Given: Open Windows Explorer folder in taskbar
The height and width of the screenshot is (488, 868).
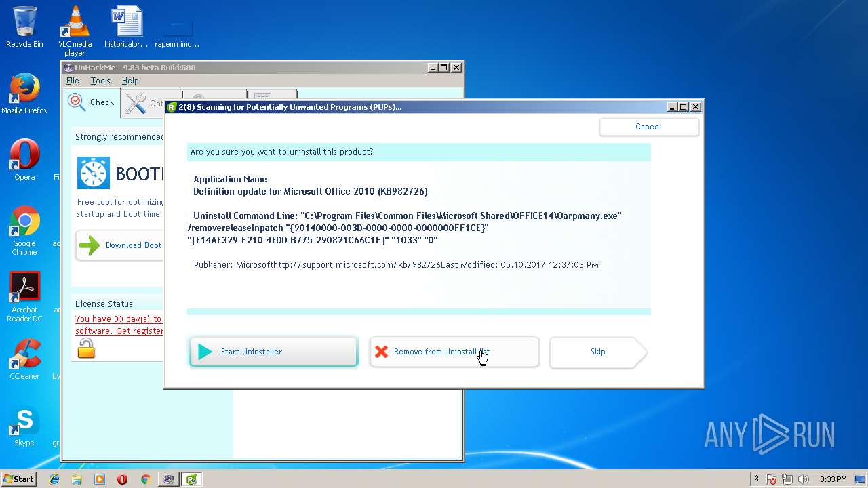Looking at the screenshot, I should tap(77, 479).
